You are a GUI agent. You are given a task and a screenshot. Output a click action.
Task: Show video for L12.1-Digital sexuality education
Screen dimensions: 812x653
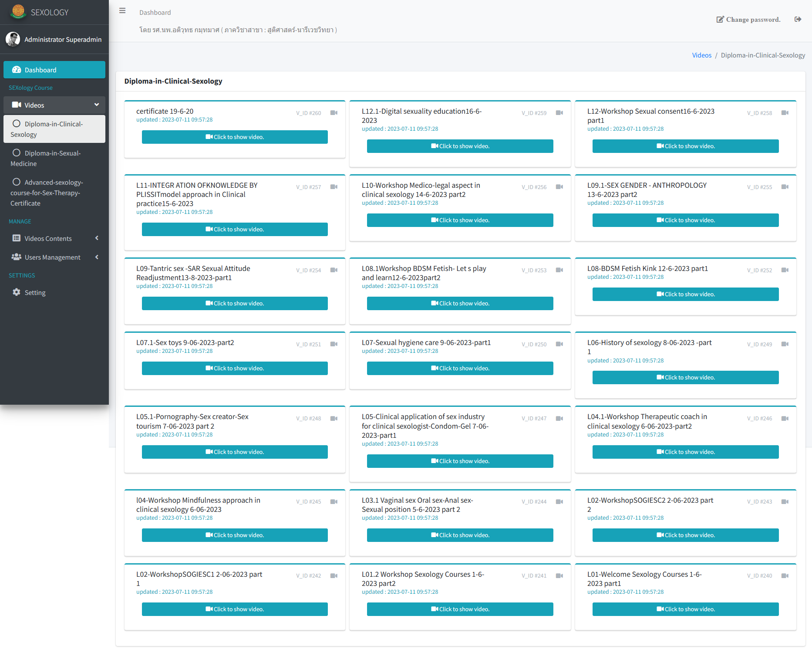pos(460,146)
